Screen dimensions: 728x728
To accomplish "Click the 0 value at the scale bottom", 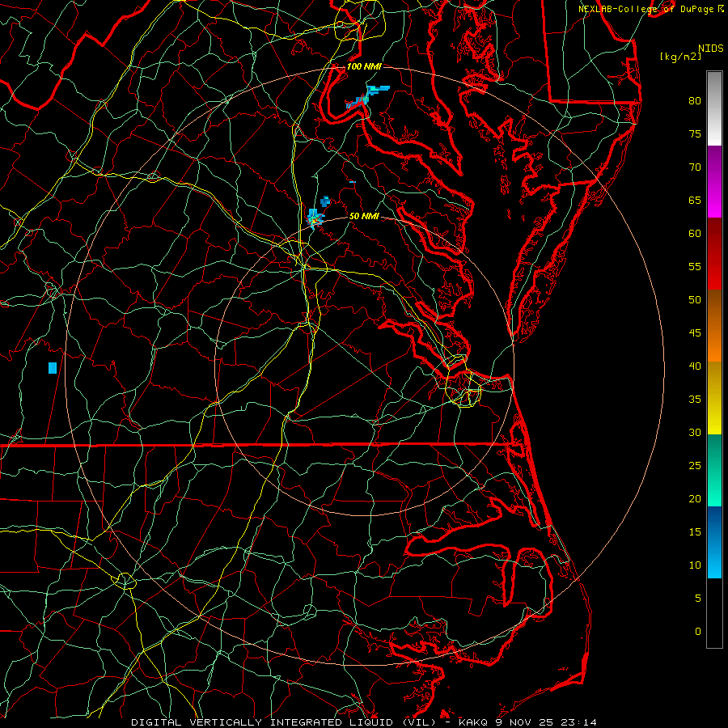I will pos(698,632).
